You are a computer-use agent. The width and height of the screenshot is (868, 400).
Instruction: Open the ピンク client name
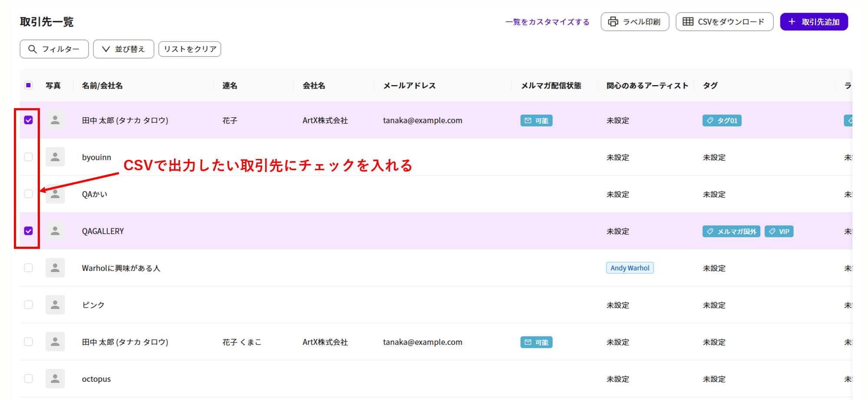click(x=93, y=305)
